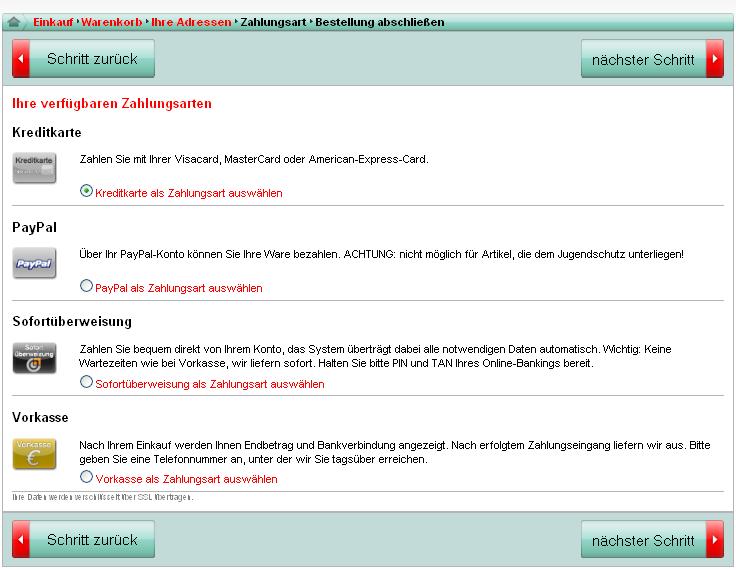Image resolution: width=736 pixels, height=570 pixels.
Task: Click the Vorkasse euro icon
Action: 34,454
